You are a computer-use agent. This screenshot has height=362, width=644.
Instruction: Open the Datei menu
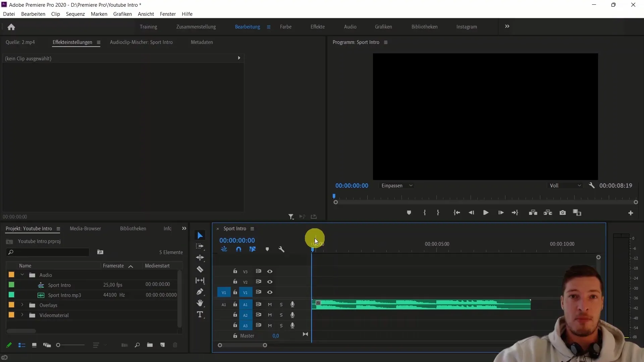tap(9, 14)
